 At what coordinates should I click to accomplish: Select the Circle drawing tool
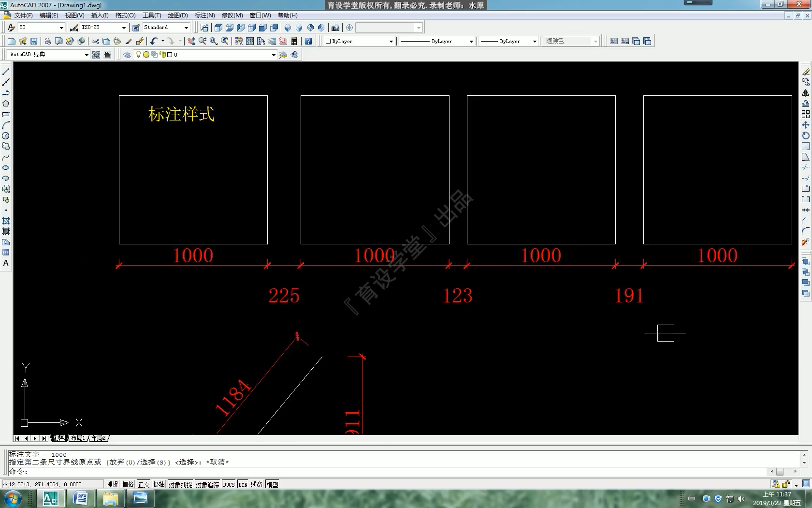pyautogui.click(x=6, y=135)
